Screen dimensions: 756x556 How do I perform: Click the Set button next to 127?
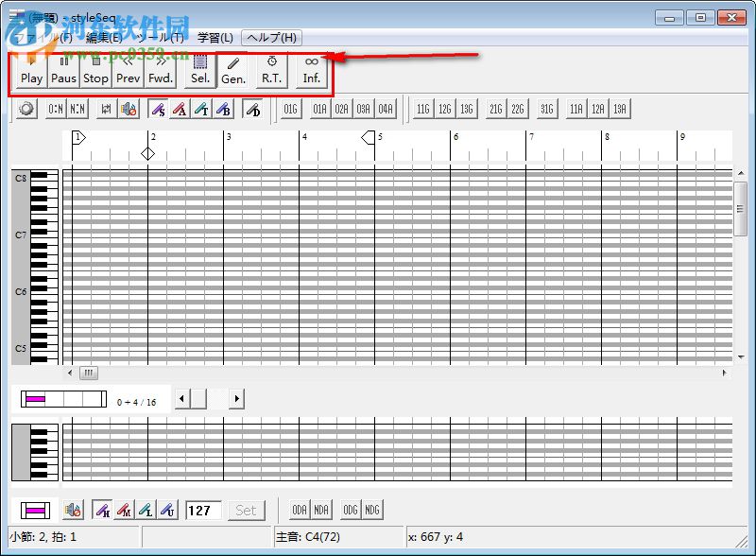[246, 510]
